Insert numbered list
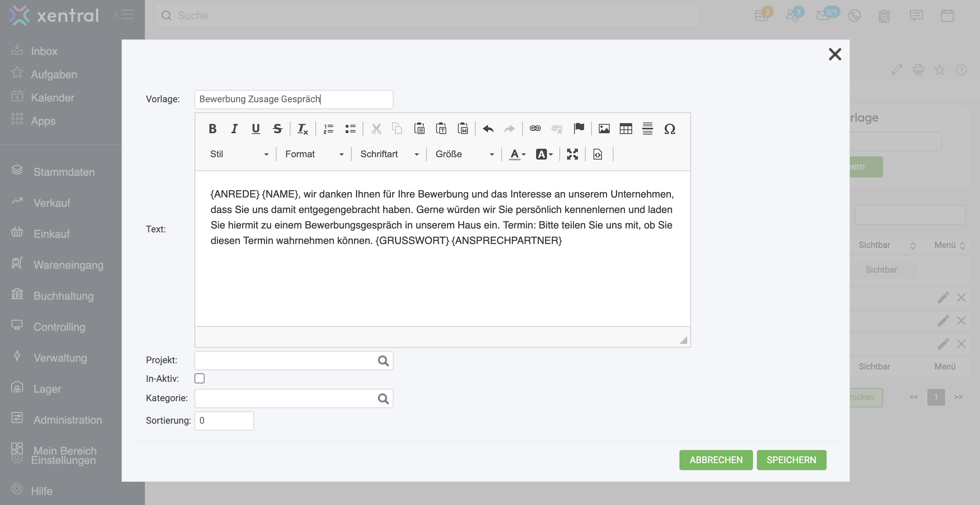Image resolution: width=980 pixels, height=505 pixels. point(328,129)
